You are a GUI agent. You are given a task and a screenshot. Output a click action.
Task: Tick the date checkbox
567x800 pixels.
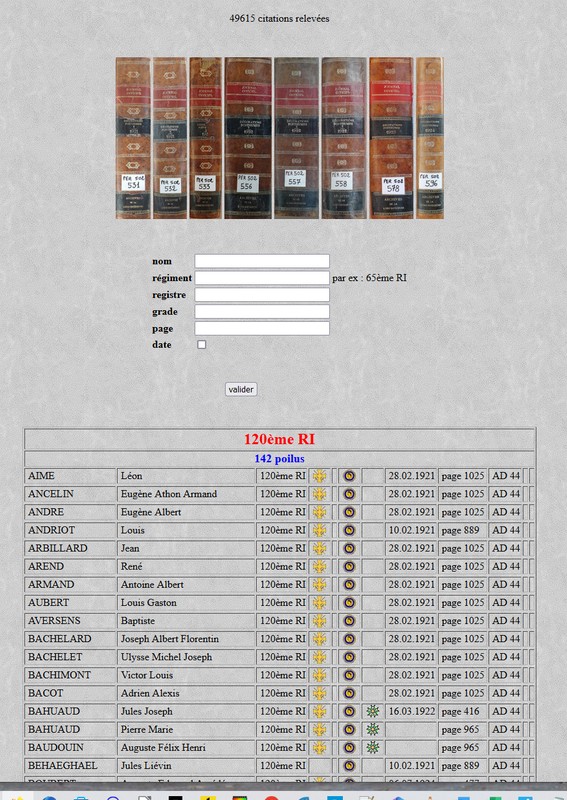point(202,344)
